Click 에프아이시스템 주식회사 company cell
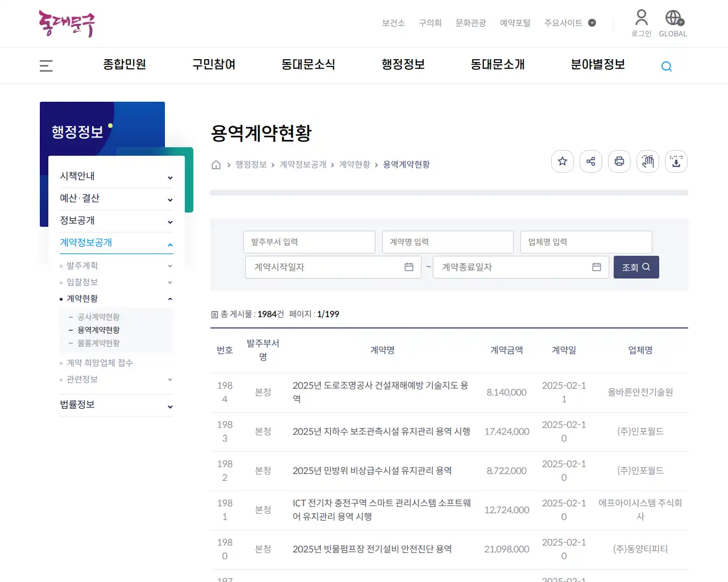This screenshot has width=728, height=582. coord(640,510)
